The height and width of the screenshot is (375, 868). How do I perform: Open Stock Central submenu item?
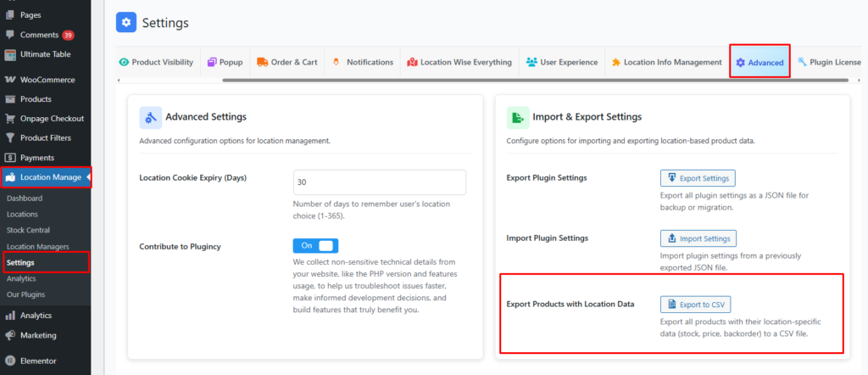click(x=28, y=230)
